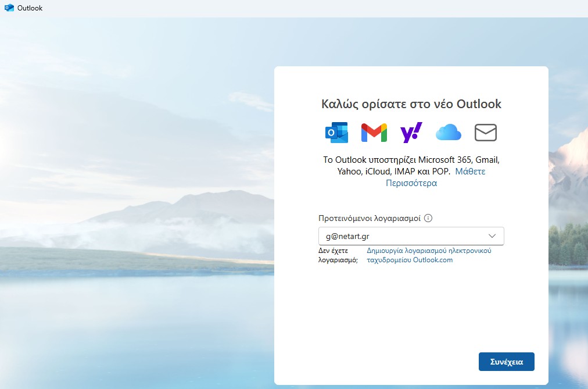This screenshot has width=588, height=389.
Task: Click the Συνέχεια button
Action: click(x=506, y=362)
